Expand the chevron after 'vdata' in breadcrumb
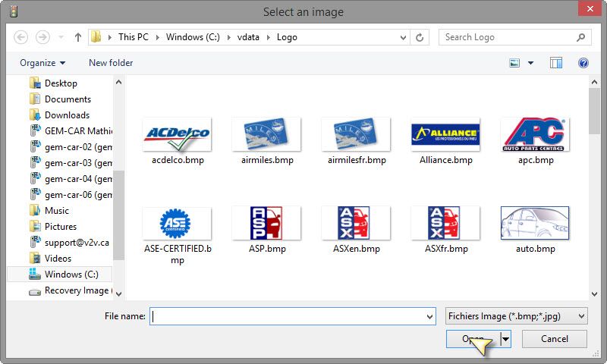The width and height of the screenshot is (607, 364). [x=269, y=37]
